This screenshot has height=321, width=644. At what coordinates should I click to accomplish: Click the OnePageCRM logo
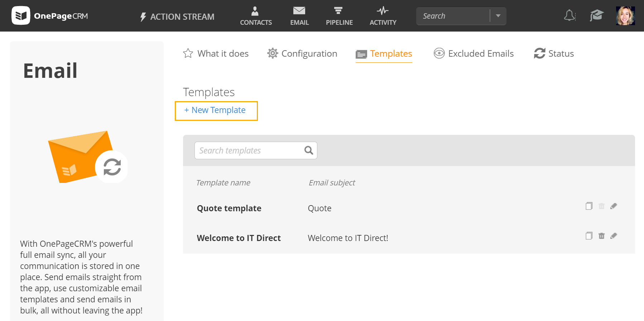[x=50, y=16]
